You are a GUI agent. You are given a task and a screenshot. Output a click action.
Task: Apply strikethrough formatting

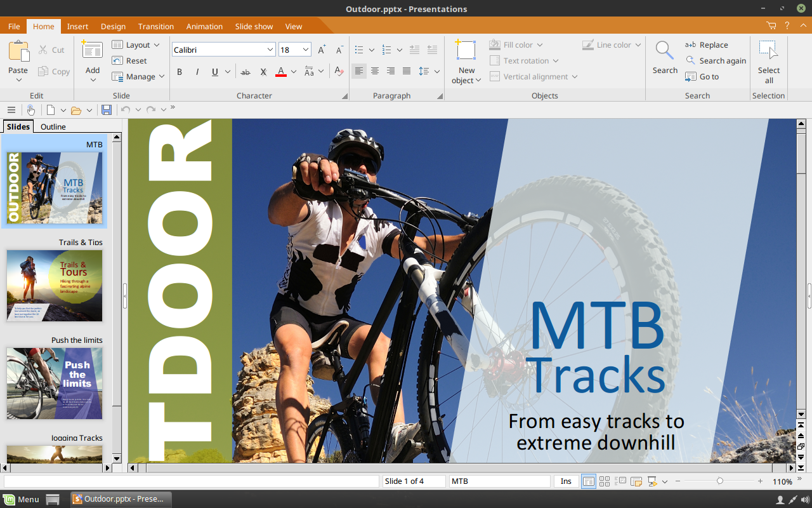click(x=246, y=72)
